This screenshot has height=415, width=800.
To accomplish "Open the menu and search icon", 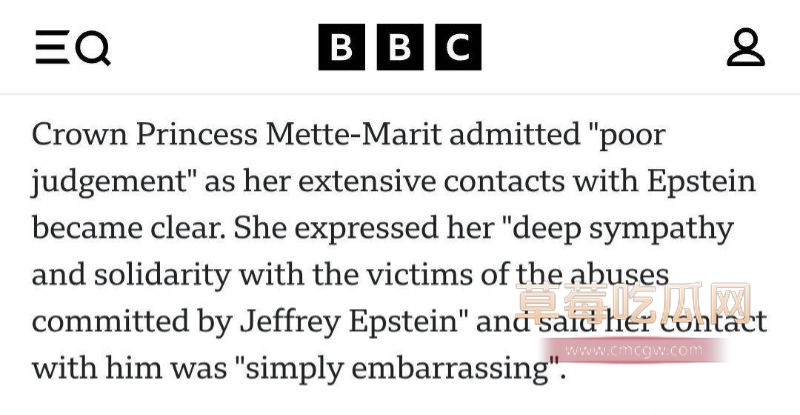I will point(72,47).
